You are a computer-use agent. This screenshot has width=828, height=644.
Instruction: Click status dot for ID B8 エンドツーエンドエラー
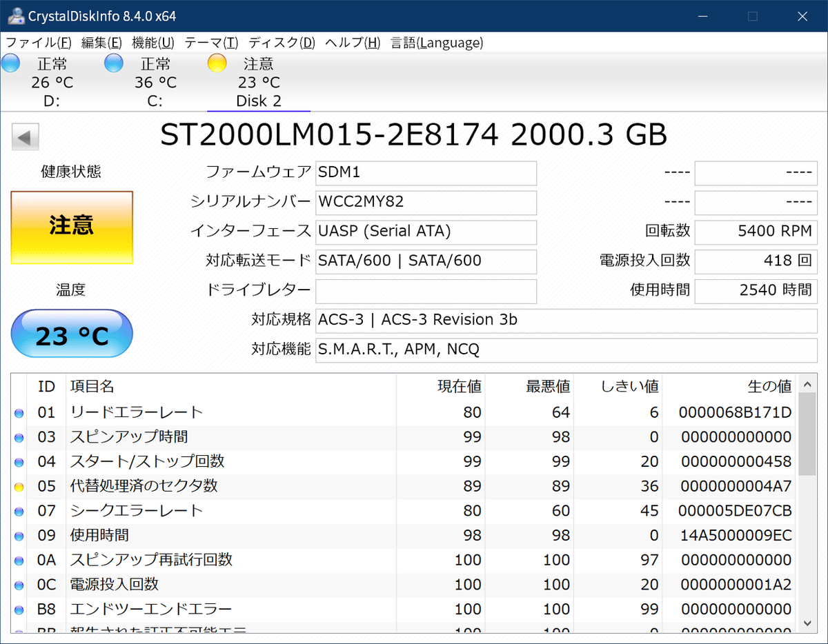(19, 610)
